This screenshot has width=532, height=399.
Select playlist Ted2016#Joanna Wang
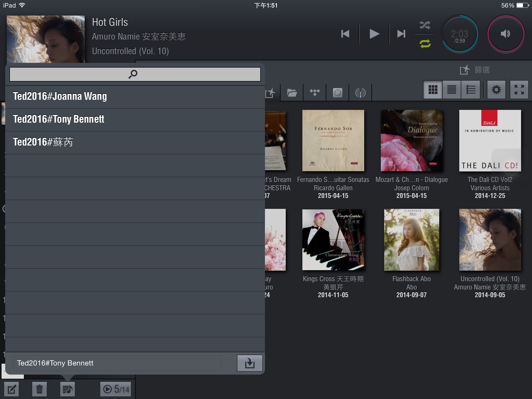point(60,96)
